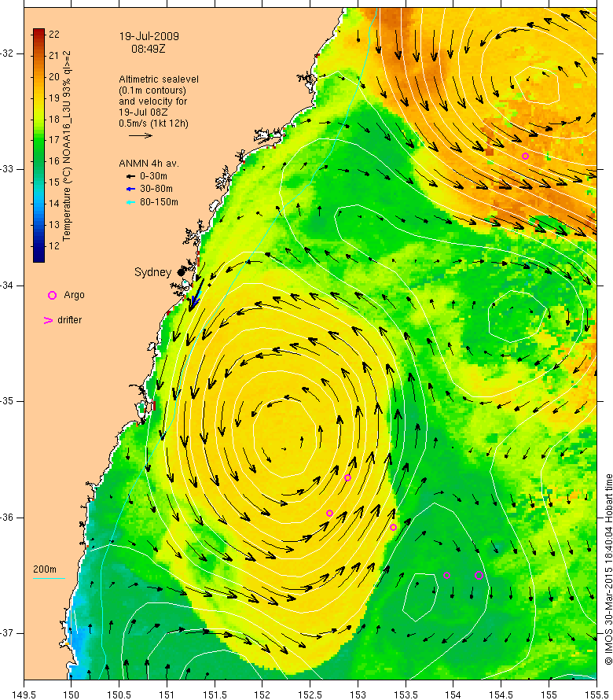
Task: Click the 0.5m/s (1kt 12h) scale text
Action: click(x=153, y=123)
